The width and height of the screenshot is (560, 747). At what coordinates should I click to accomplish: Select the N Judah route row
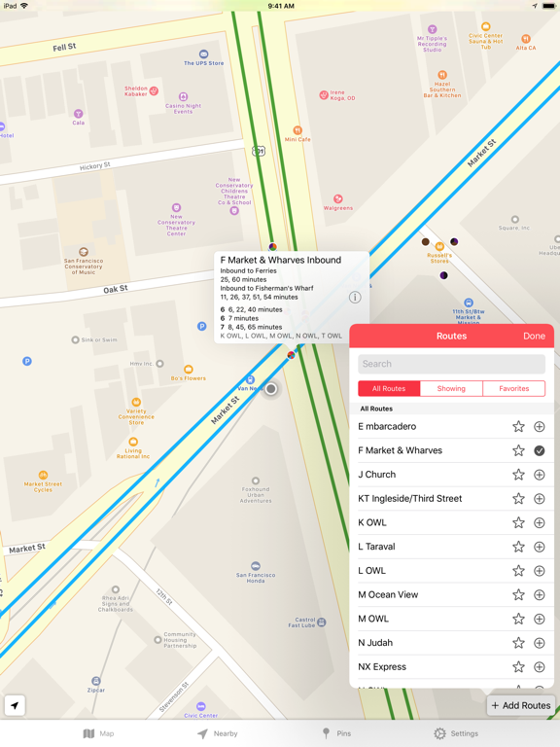click(x=451, y=643)
